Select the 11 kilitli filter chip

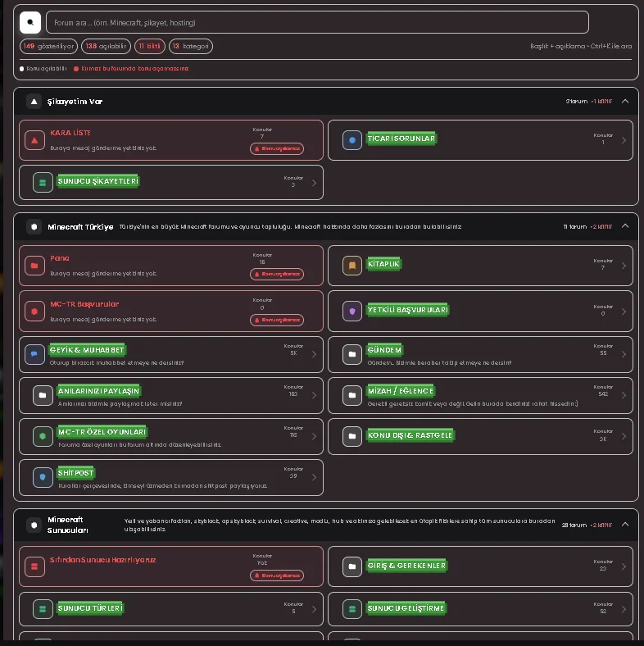pyautogui.click(x=149, y=46)
